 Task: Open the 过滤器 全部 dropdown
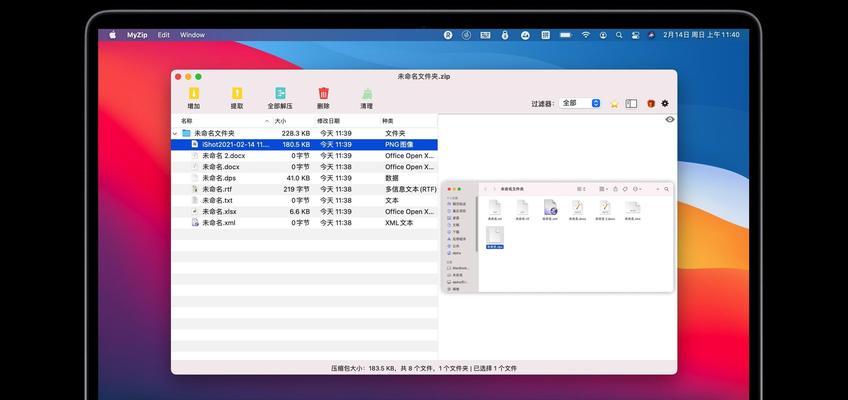pos(580,103)
